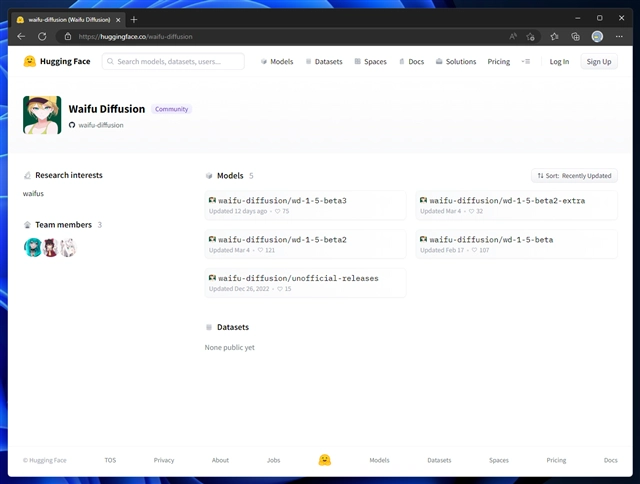This screenshot has width=640, height=484.
Task: Open Models link in footer
Action: (x=379, y=460)
